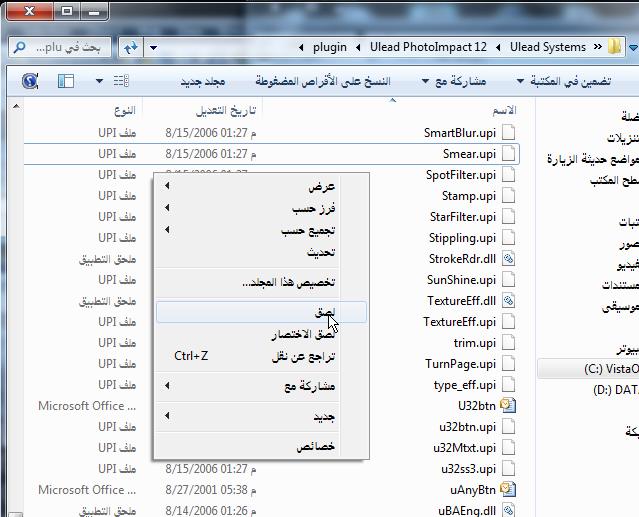Choose 'لصق' from the context menu

coord(324,312)
